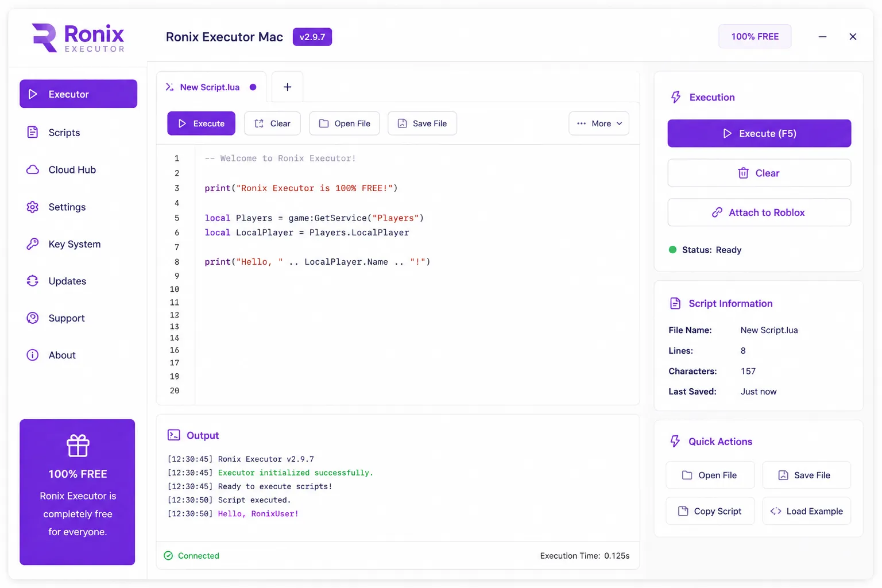The image size is (882, 588).
Task: Click Quick Actions Open File button
Action: [710, 475]
